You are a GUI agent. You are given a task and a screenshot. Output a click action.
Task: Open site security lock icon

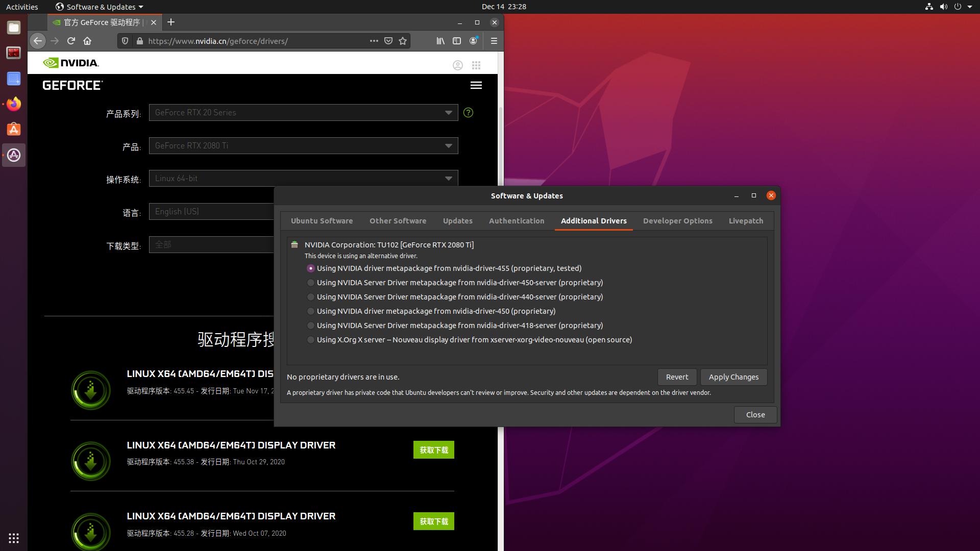140,41
